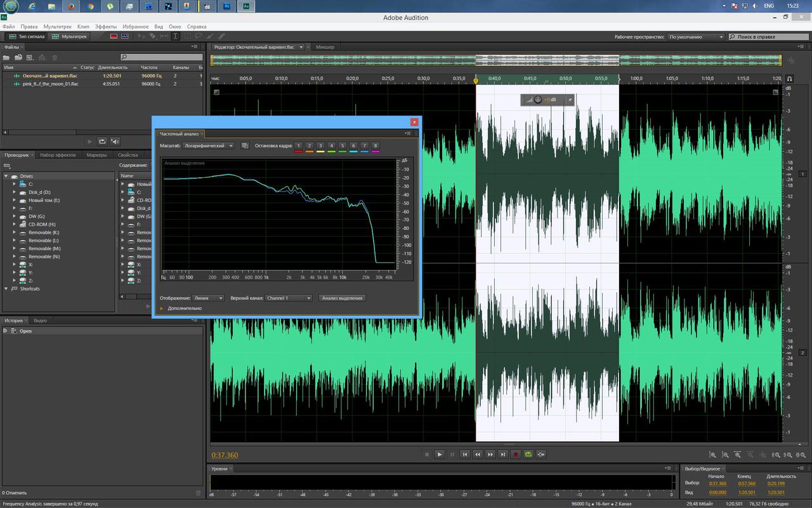Click the Open File folder icon
Viewport: 812px width, 508px height.
[x=7, y=58]
